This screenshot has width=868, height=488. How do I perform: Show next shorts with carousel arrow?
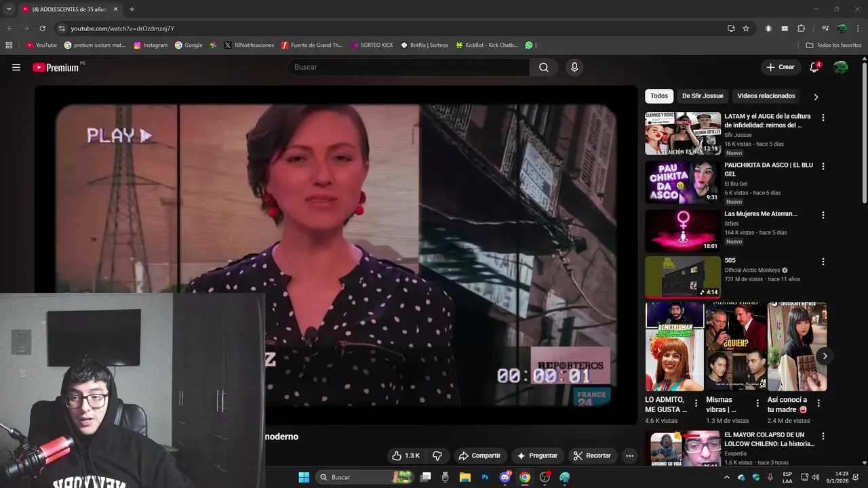point(825,356)
